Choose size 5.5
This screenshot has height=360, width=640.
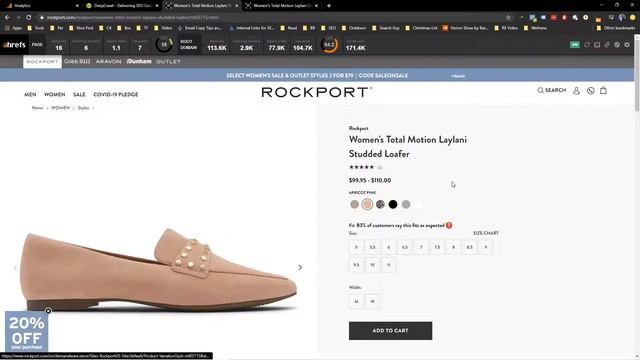(x=372, y=247)
